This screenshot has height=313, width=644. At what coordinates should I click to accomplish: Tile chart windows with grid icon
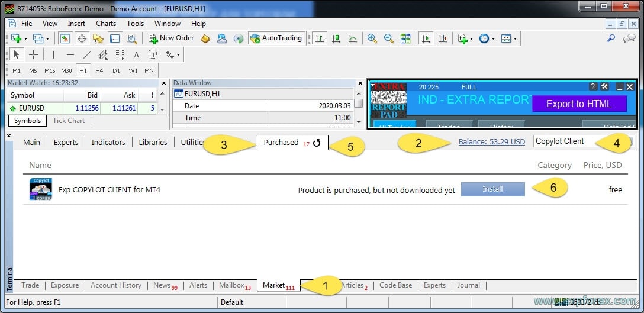coord(405,38)
